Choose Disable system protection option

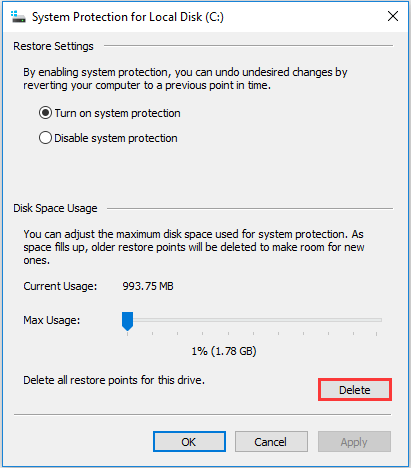(x=108, y=138)
